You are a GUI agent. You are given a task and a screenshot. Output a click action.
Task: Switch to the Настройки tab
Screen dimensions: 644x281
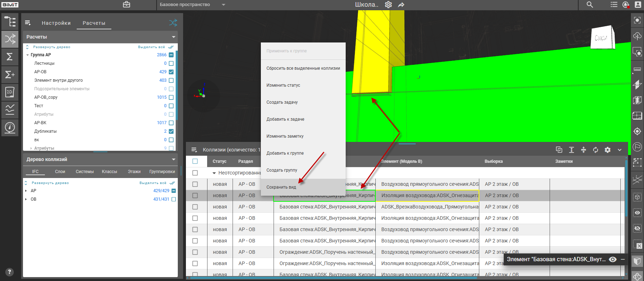click(56, 23)
